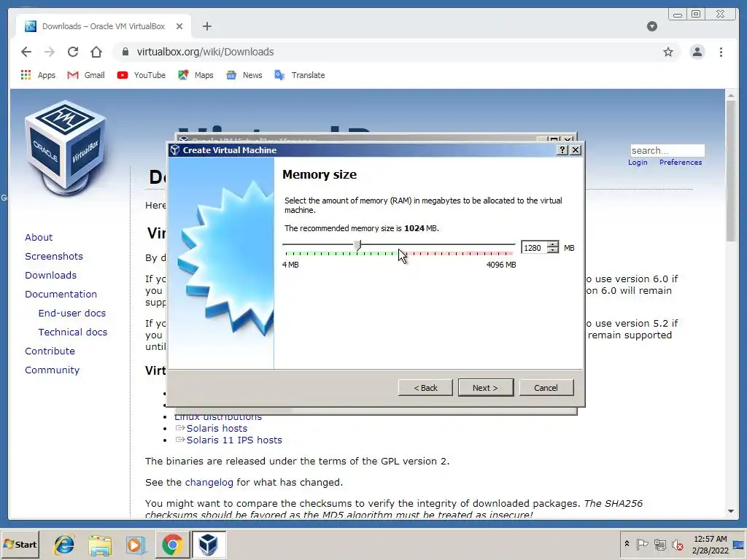Bookmark this page with the star icon
This screenshot has height=560, width=747.
(x=668, y=52)
